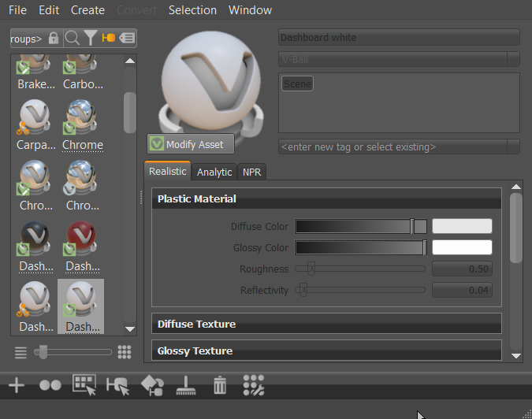Click the grid with cursor select icon
Screen dimensions: 532x419
click(84, 385)
